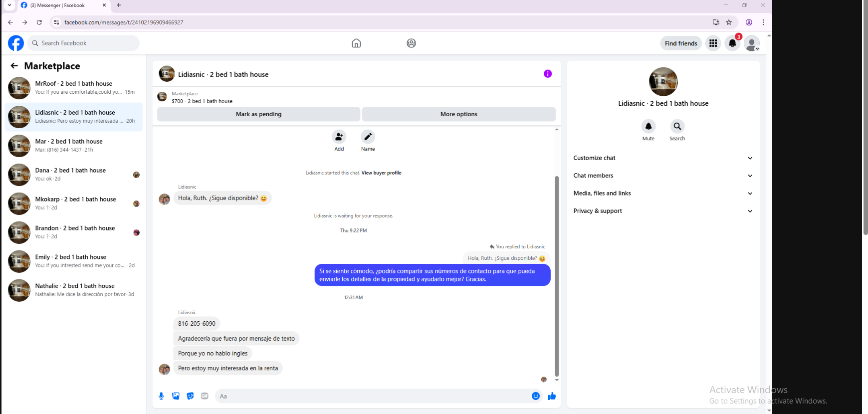Click the Marketplace $700 listing link

pos(202,101)
